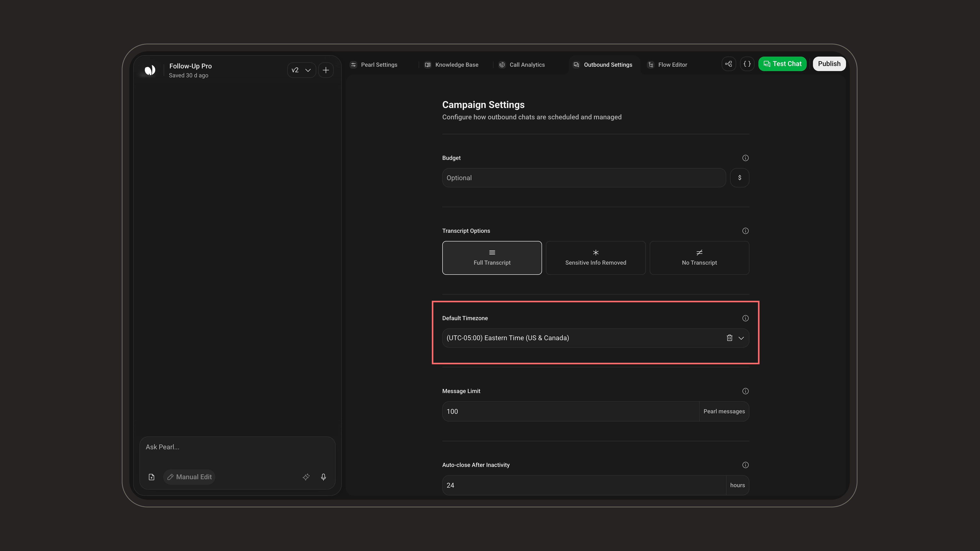
Task: Clear timezone with the trash icon
Action: [x=729, y=338]
